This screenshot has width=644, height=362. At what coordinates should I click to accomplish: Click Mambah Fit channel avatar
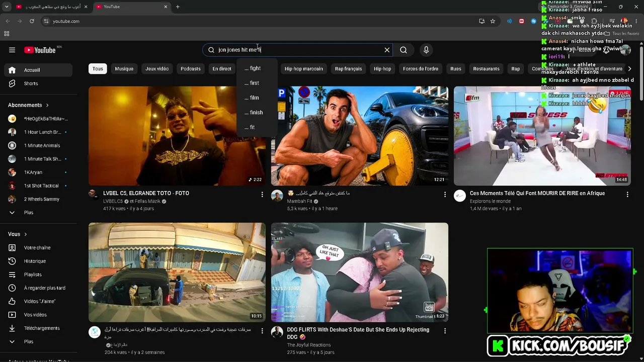pyautogui.click(x=277, y=196)
